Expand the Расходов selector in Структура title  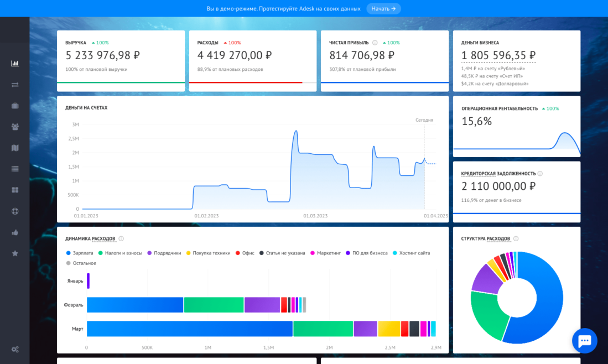pyautogui.click(x=498, y=239)
